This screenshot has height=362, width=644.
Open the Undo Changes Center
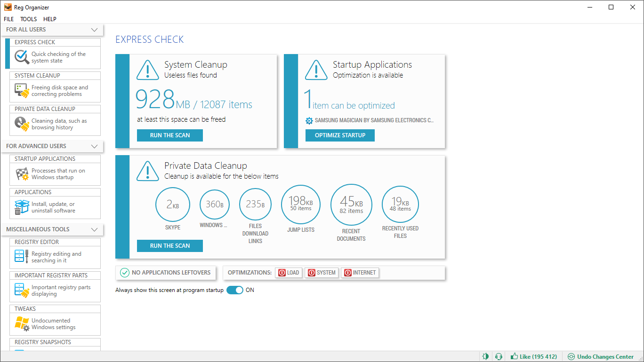pyautogui.click(x=601, y=356)
